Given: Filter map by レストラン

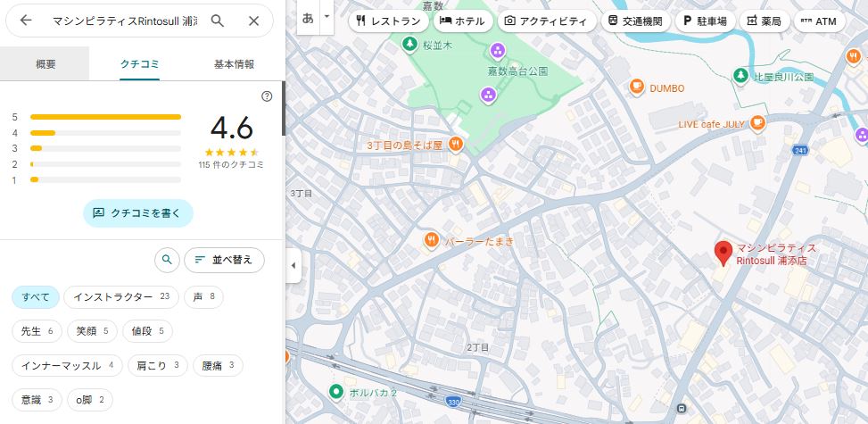Looking at the screenshot, I should [x=387, y=21].
